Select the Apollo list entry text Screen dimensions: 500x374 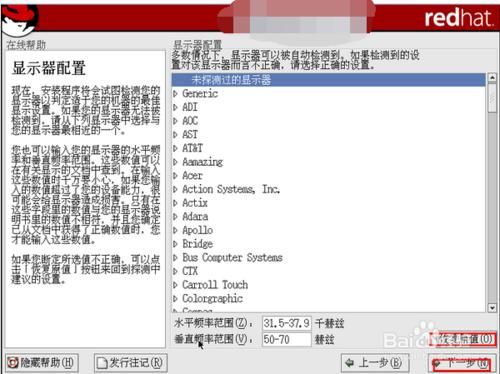click(x=198, y=230)
